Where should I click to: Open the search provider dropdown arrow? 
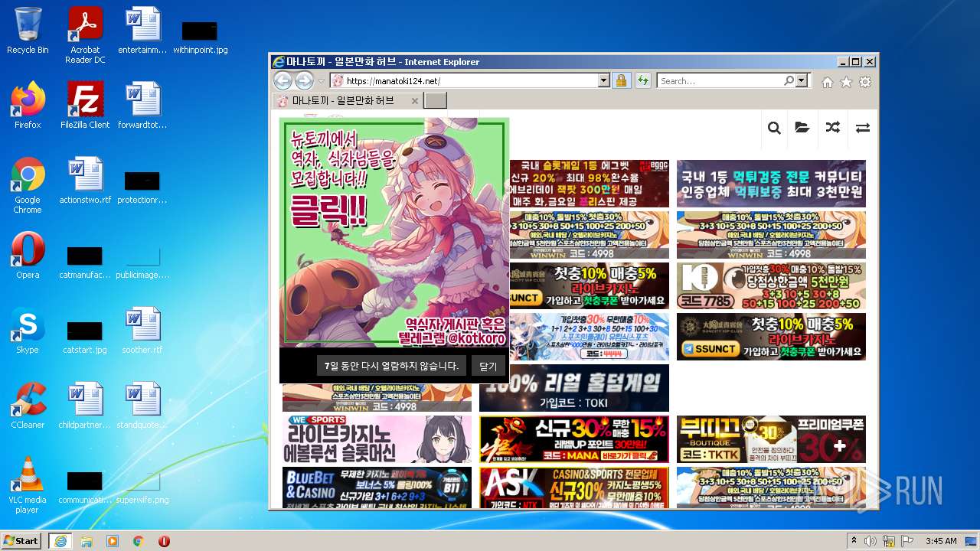click(802, 80)
